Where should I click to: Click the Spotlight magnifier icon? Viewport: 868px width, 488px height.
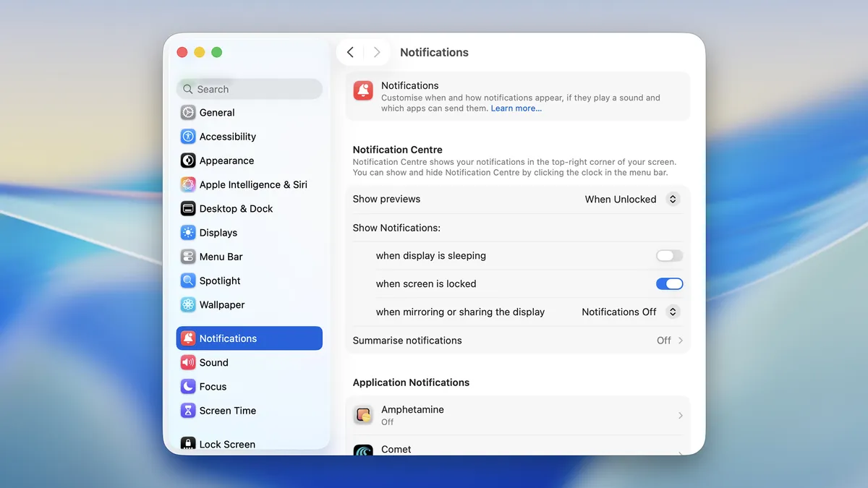tap(188, 281)
